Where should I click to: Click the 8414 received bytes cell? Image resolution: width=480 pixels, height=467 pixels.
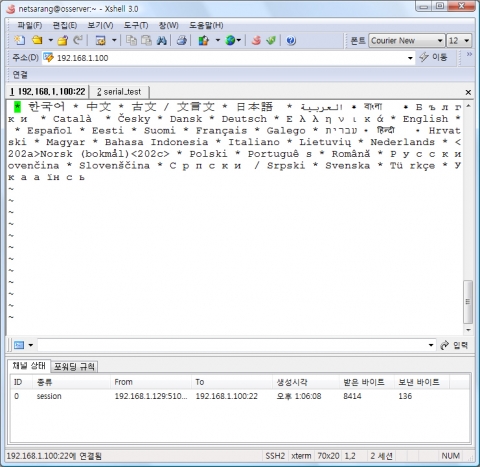pos(352,396)
